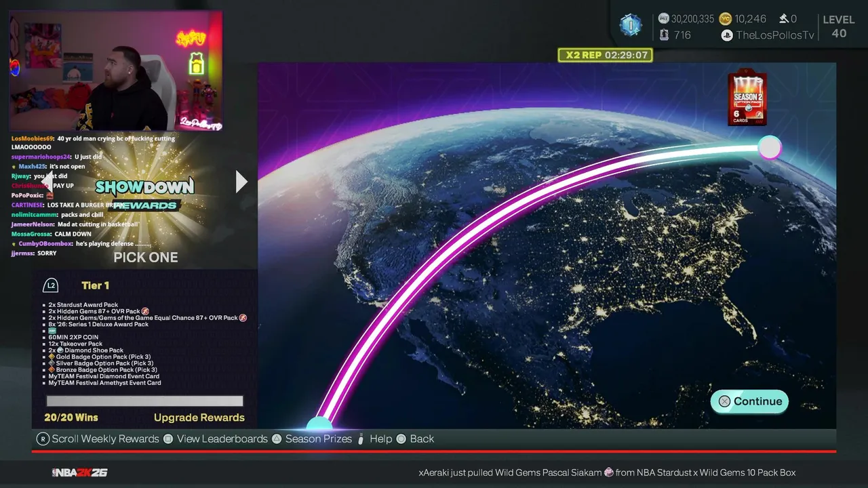Select MyTEAM Festival Diamond Event Card
Viewport: 868px width, 488px height.
click(104, 376)
